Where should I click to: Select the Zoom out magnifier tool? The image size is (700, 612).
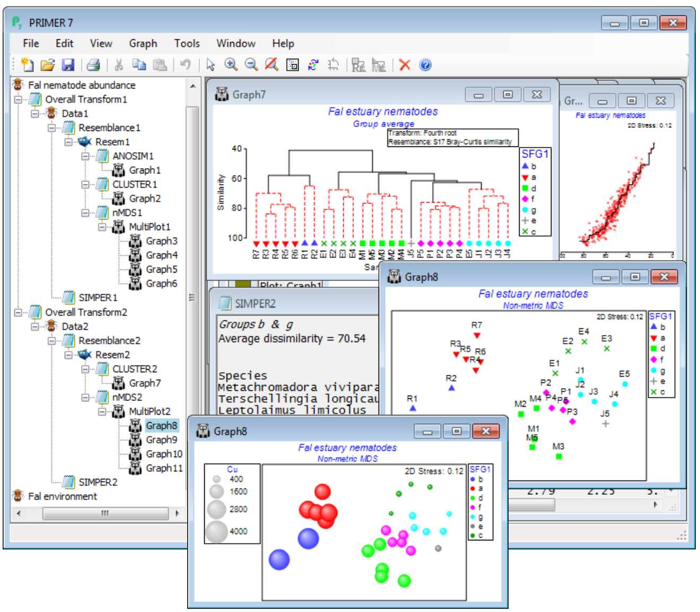tap(251, 65)
